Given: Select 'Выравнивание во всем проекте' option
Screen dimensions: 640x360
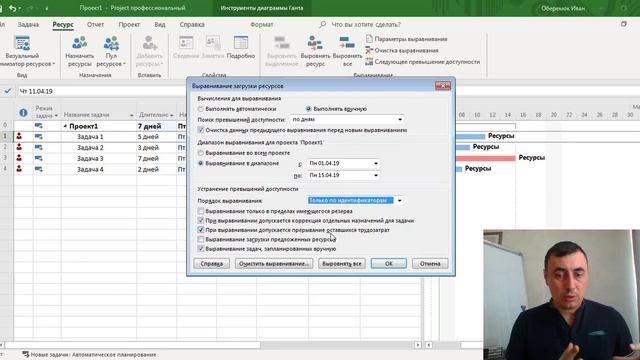Looking at the screenshot, I should 200,153.
